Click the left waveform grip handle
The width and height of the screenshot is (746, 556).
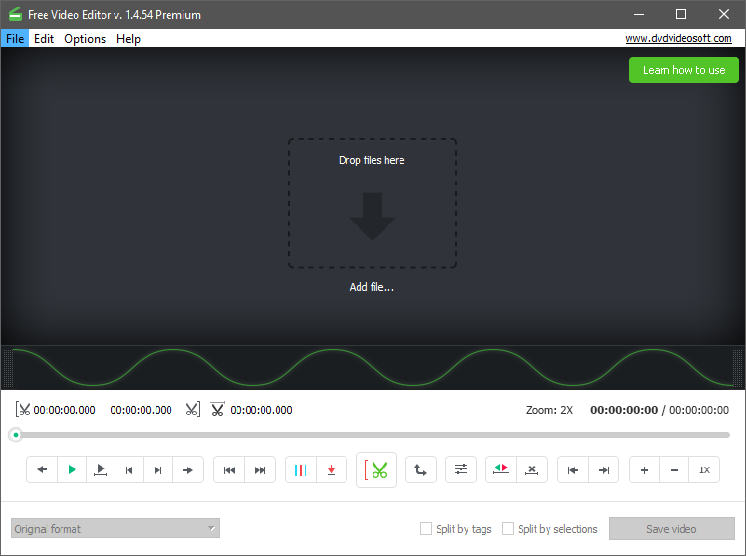(x=8, y=368)
